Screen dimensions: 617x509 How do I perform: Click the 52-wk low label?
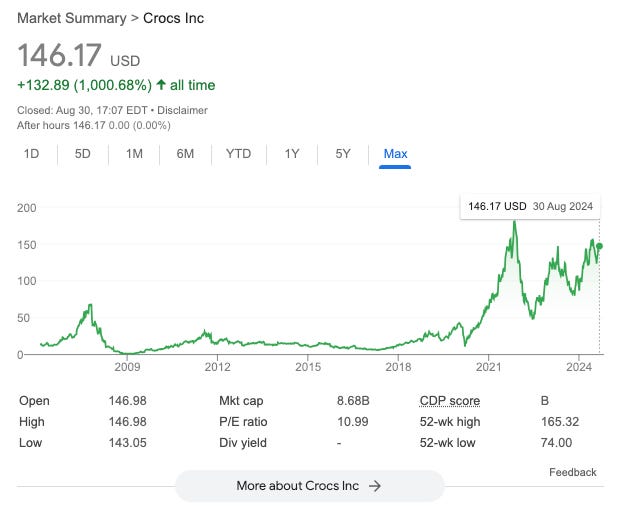point(447,443)
